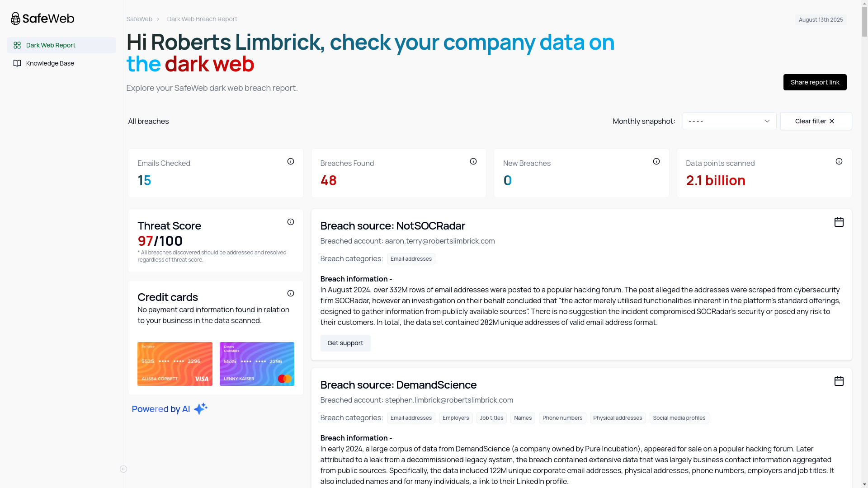Click the Share report link button
Viewport: 868px width, 488px height.
pyautogui.click(x=815, y=82)
